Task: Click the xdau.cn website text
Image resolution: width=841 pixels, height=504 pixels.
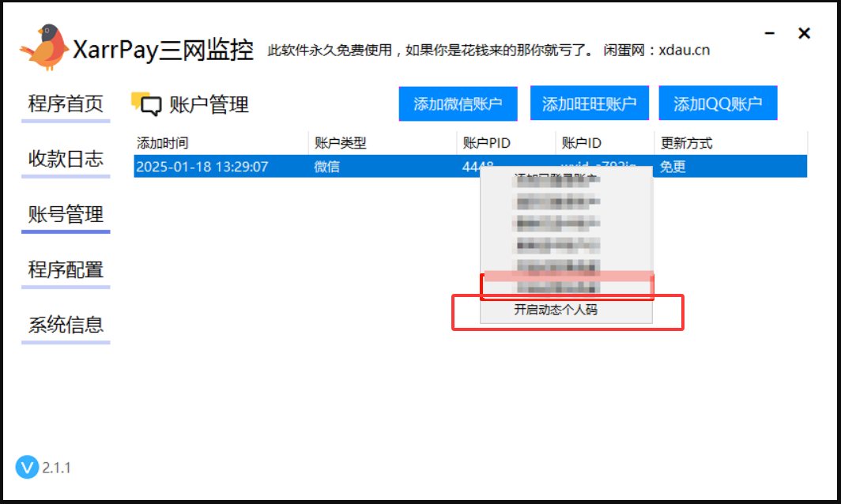Action: pyautogui.click(x=684, y=50)
